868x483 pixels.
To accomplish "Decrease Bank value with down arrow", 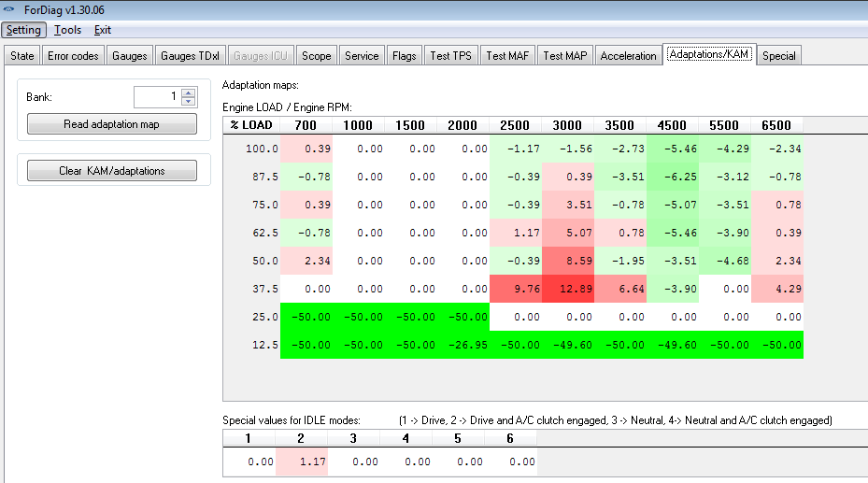I will point(189,102).
